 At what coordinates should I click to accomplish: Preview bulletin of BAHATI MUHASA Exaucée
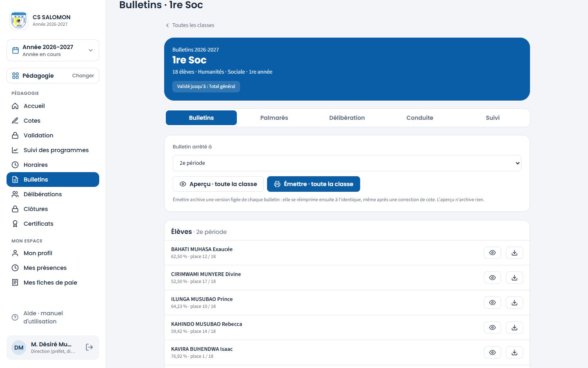tap(492, 253)
